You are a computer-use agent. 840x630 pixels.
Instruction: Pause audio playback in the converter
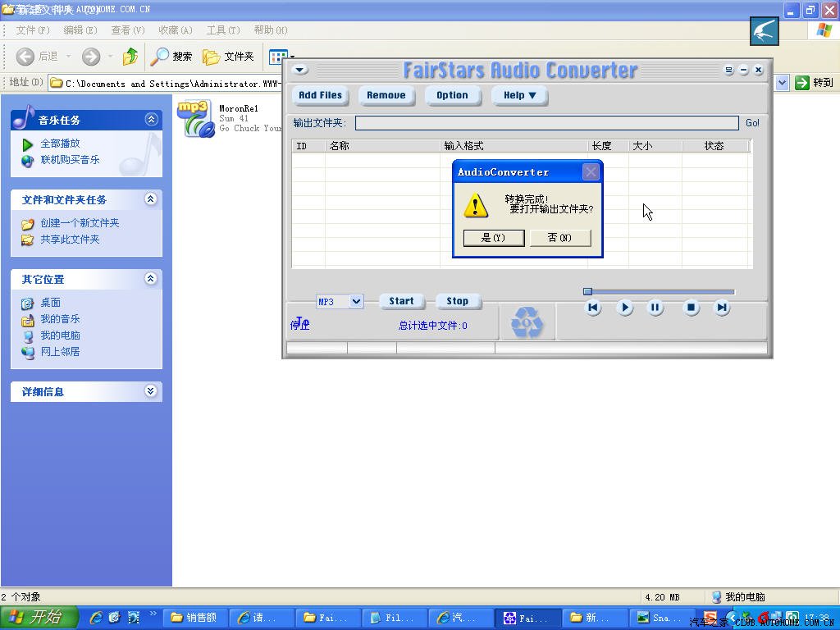coord(655,308)
